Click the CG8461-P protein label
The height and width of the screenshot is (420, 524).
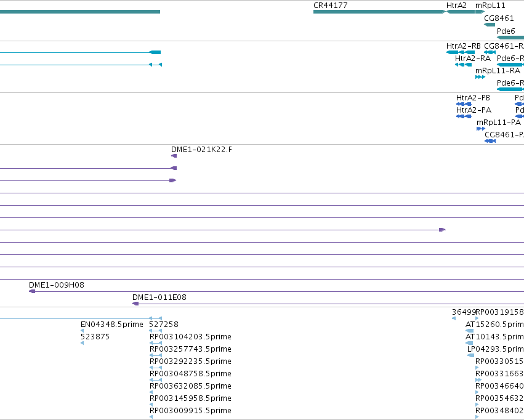tap(504, 135)
